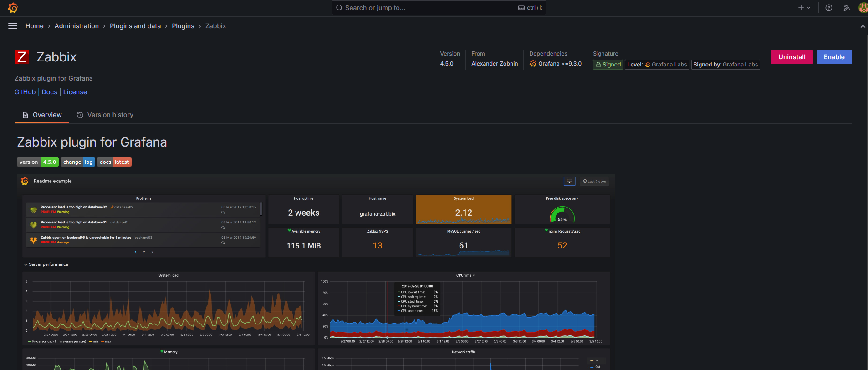Click the MySQL queries value 61
The height and width of the screenshot is (370, 868).
point(464,246)
